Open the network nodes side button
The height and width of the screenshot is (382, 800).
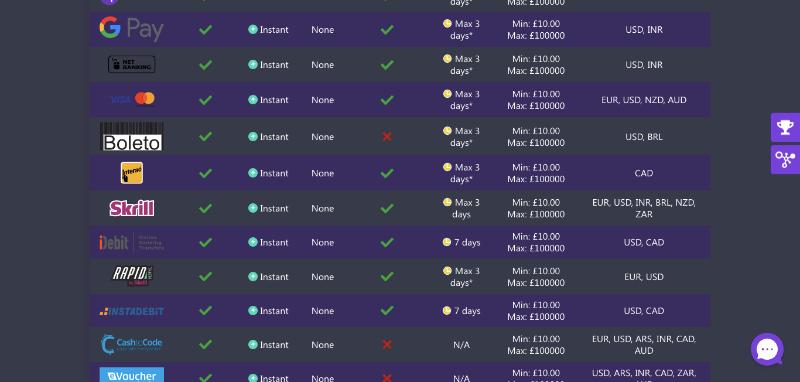(785, 160)
